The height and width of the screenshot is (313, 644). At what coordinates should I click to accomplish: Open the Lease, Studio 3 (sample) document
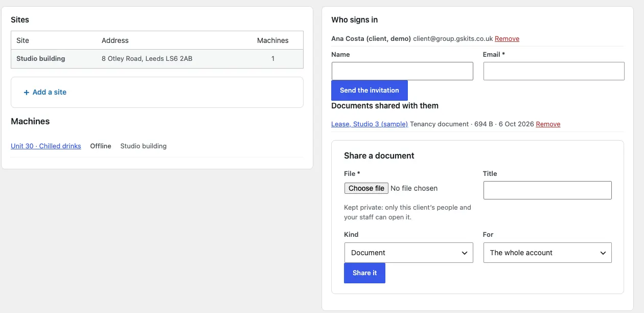point(370,124)
